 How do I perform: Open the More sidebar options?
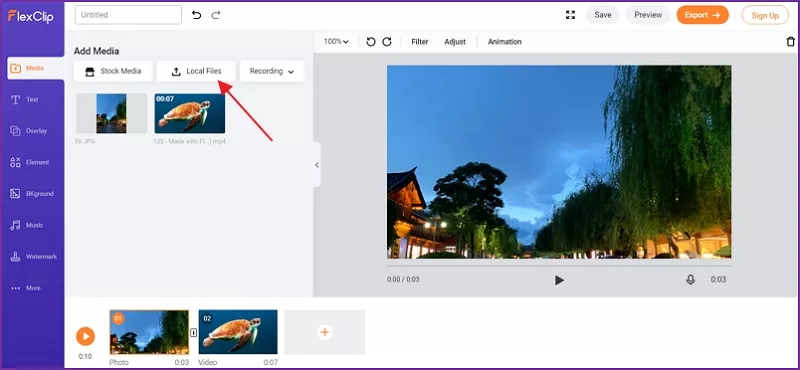click(x=26, y=288)
